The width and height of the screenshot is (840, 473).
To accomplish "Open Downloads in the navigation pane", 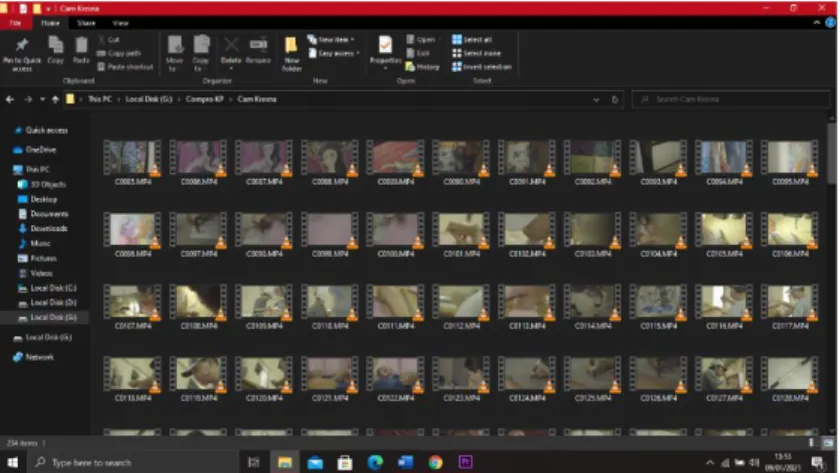I will pyautogui.click(x=43, y=228).
